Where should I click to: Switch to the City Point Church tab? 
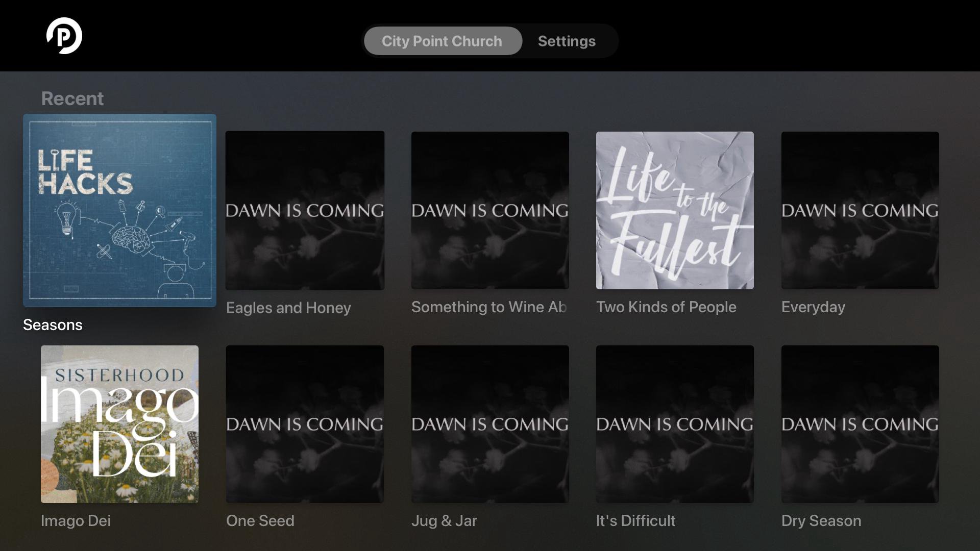tap(443, 41)
